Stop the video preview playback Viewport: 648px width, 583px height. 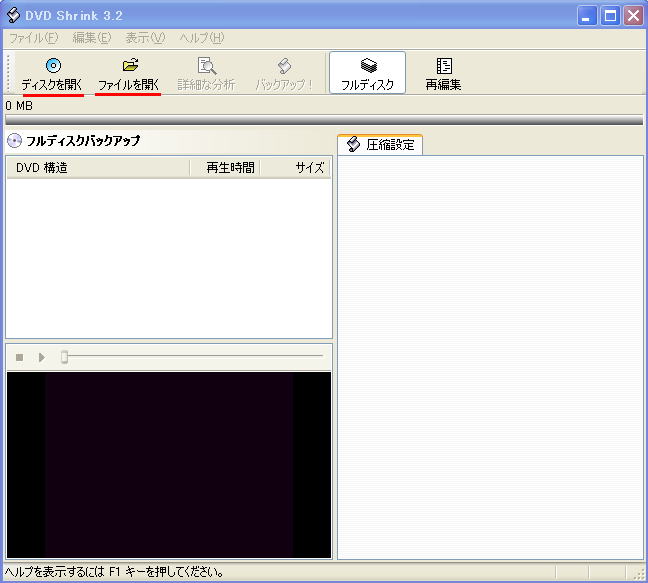coord(19,357)
